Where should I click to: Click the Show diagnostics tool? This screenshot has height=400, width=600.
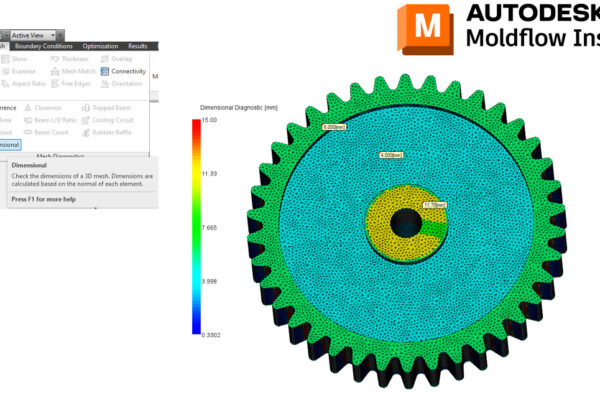(x=14, y=59)
